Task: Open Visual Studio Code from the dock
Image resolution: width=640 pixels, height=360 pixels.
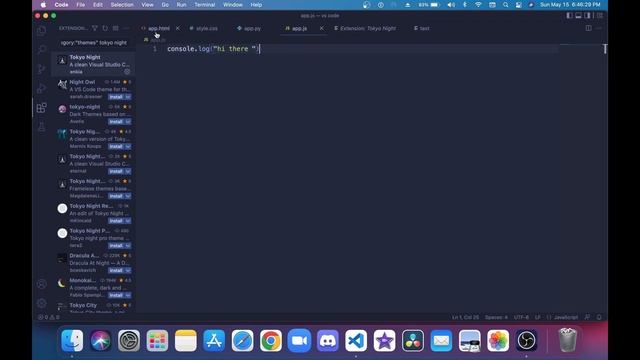Action: pos(356,340)
